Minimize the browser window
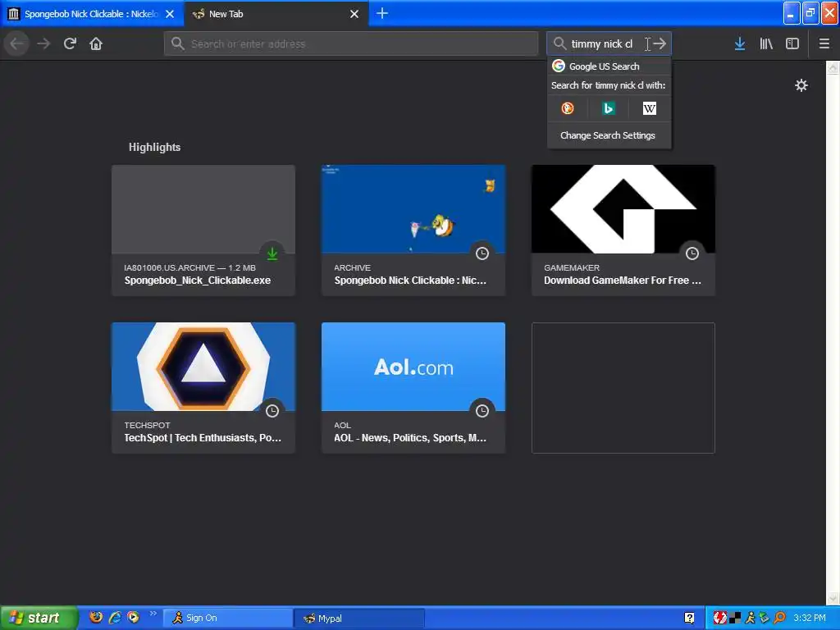 point(792,13)
